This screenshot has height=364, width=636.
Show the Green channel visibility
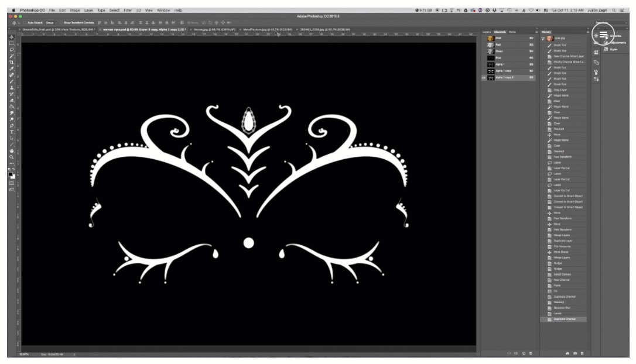[x=484, y=51]
